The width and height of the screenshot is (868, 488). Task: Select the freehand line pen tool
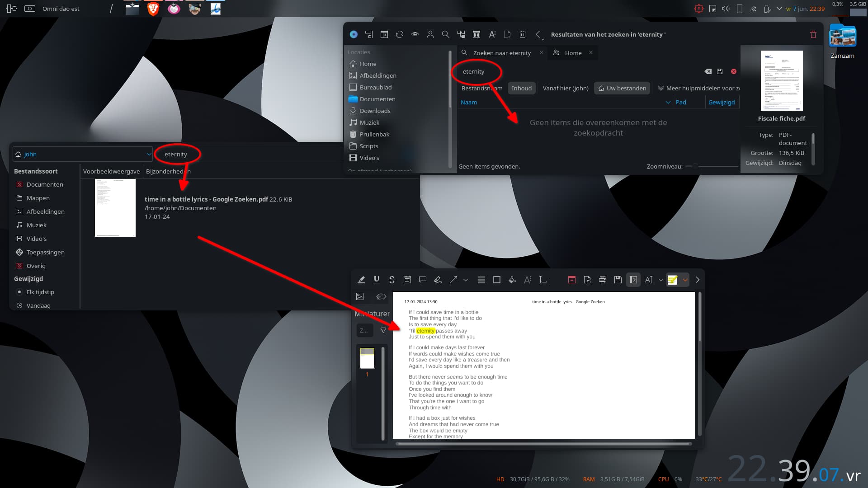point(438,280)
